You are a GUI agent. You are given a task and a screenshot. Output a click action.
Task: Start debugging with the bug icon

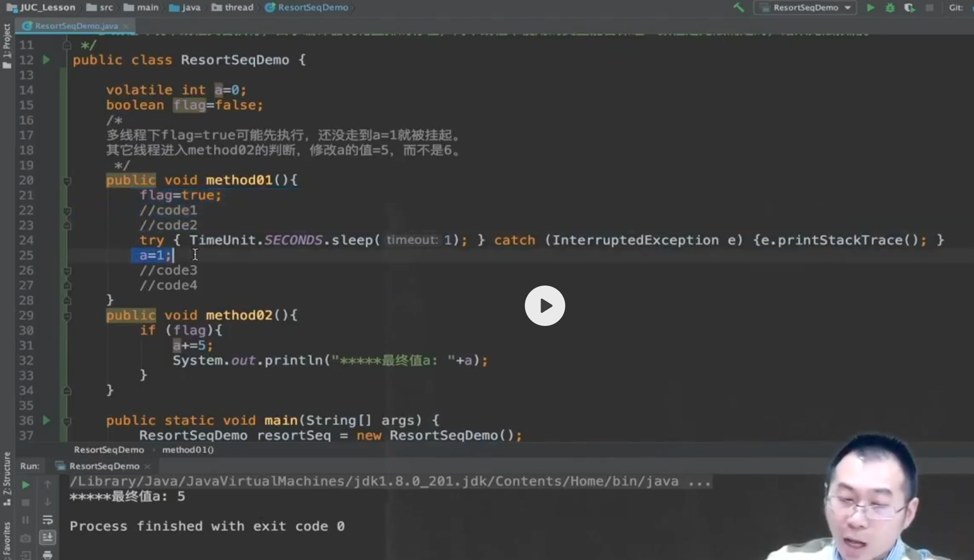tap(890, 8)
